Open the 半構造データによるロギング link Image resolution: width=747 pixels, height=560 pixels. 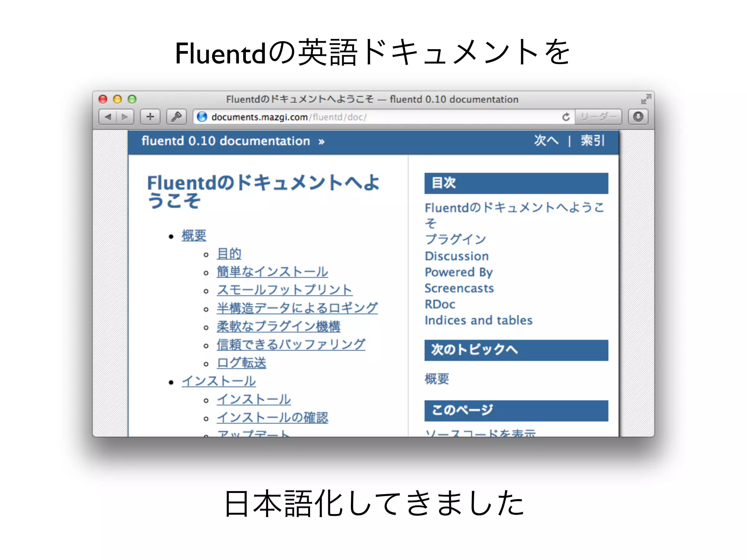pyautogui.click(x=297, y=308)
